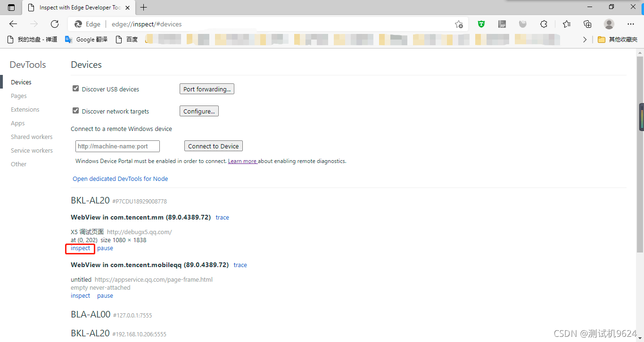The height and width of the screenshot is (342, 644).
Task: Select the Apps sidebar item
Action: click(18, 123)
